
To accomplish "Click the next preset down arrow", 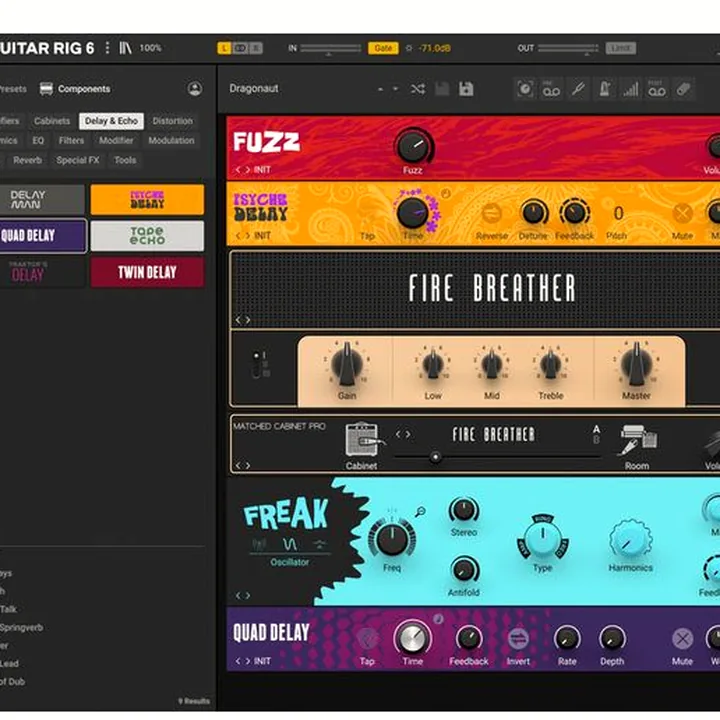I will click(x=395, y=89).
